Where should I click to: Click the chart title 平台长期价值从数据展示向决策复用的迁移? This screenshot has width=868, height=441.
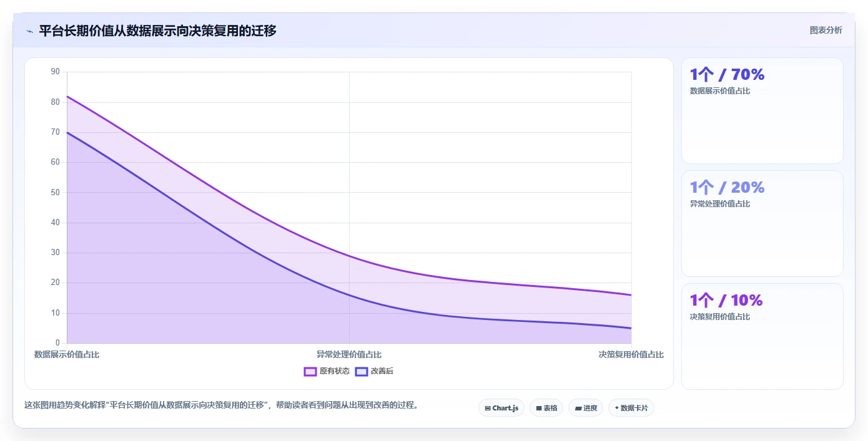[x=157, y=31]
